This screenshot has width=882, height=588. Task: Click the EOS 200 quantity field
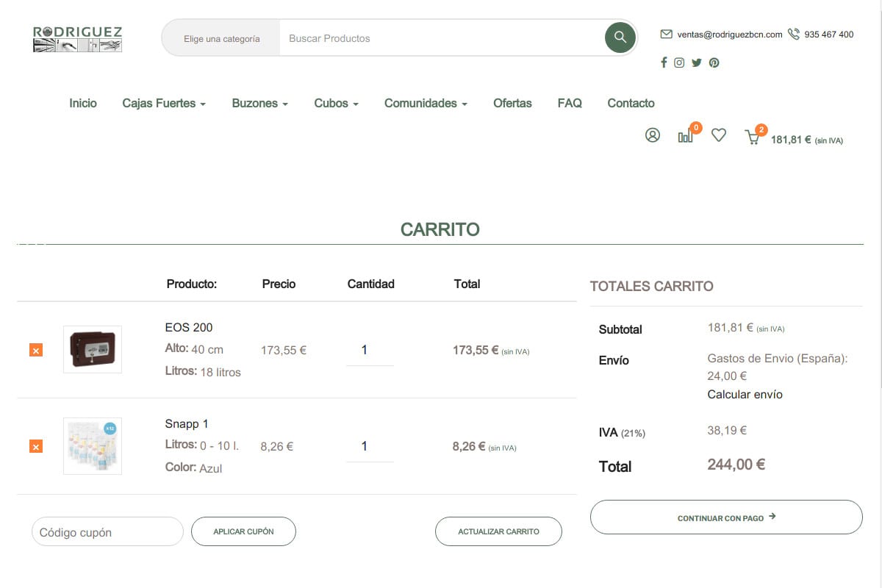click(370, 351)
